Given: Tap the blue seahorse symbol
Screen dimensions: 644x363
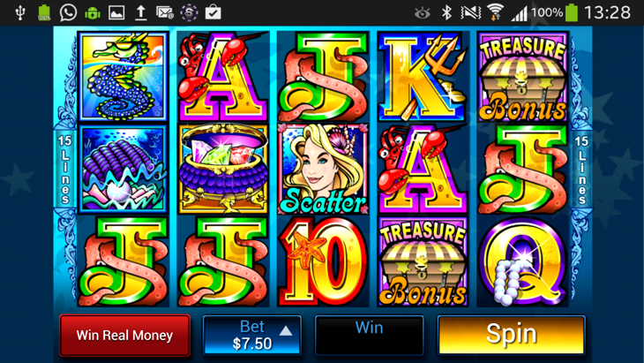Looking at the screenshot, I should tap(124, 77).
